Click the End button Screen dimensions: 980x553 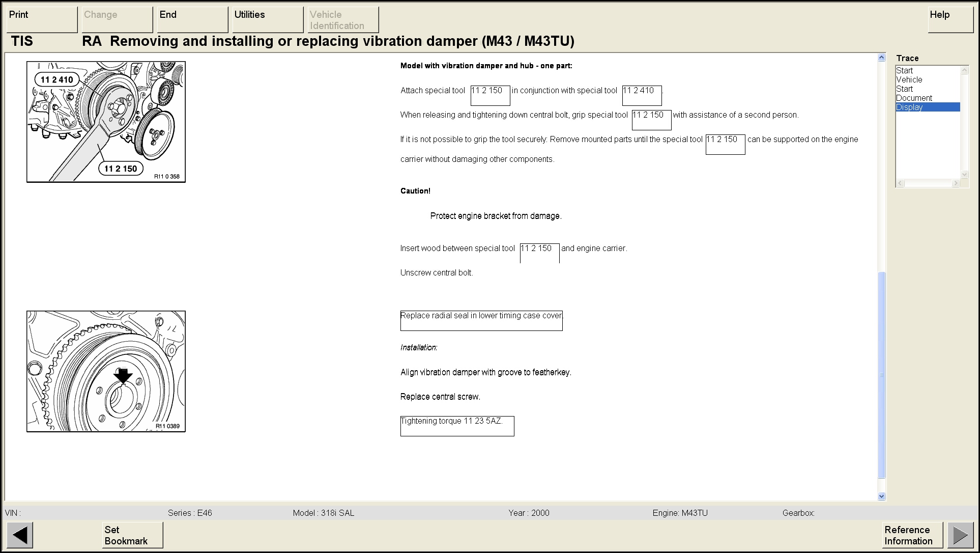coord(192,19)
